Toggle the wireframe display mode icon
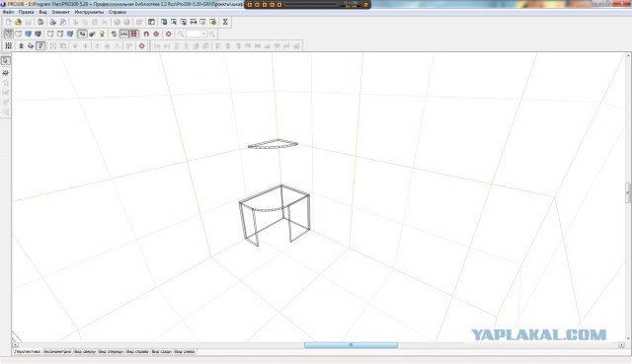The width and height of the screenshot is (632, 364). click(9, 34)
